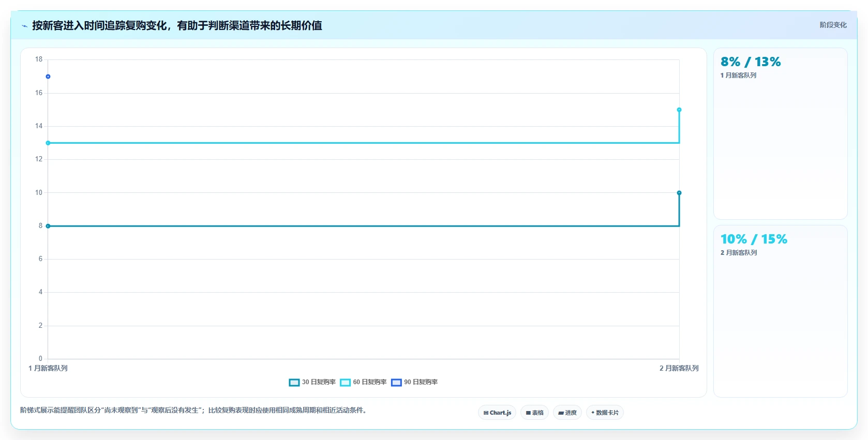The width and height of the screenshot is (868, 440).
Task: Click the Chart.js chip
Action: coord(497,413)
